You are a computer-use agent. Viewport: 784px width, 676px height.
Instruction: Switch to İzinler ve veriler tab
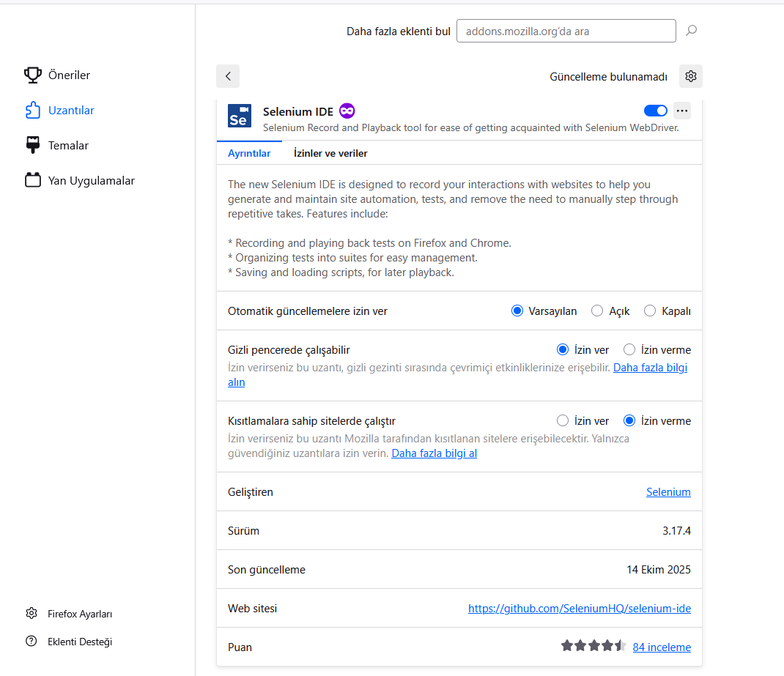pos(330,153)
